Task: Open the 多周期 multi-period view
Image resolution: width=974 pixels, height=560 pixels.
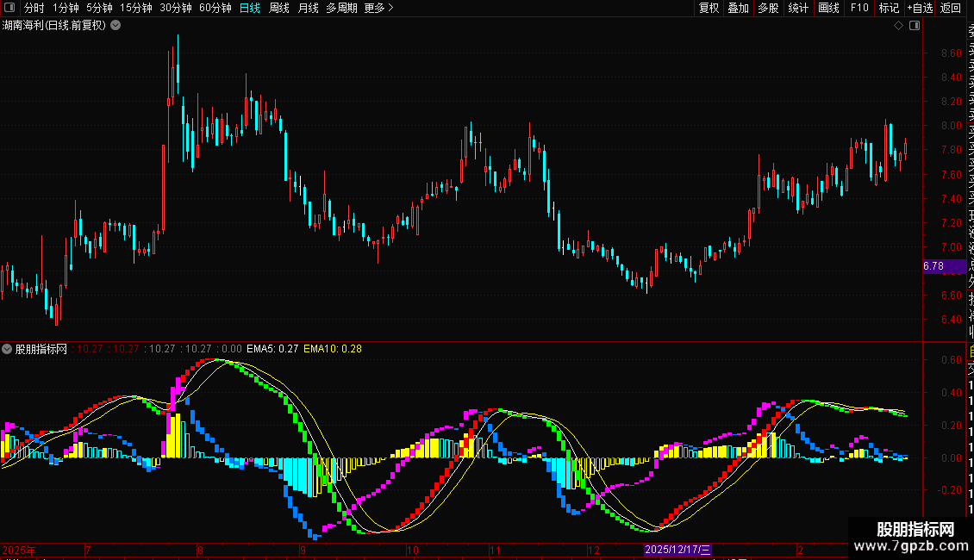Action: (341, 8)
